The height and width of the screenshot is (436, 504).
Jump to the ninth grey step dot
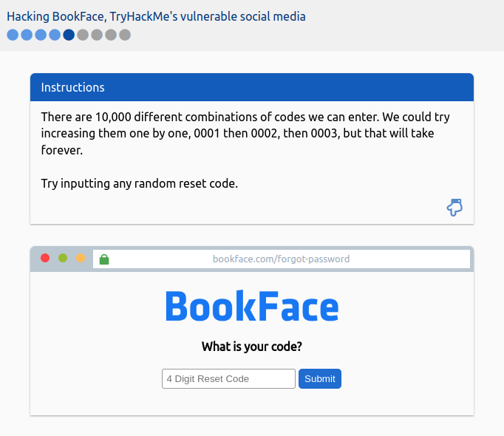125,35
